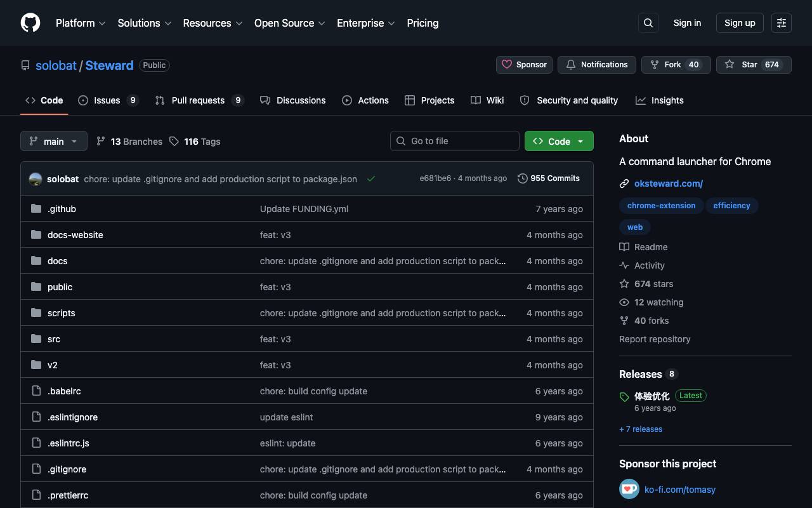The height and width of the screenshot is (508, 812).
Task: Click the v2 folder icon
Action: 36,365
